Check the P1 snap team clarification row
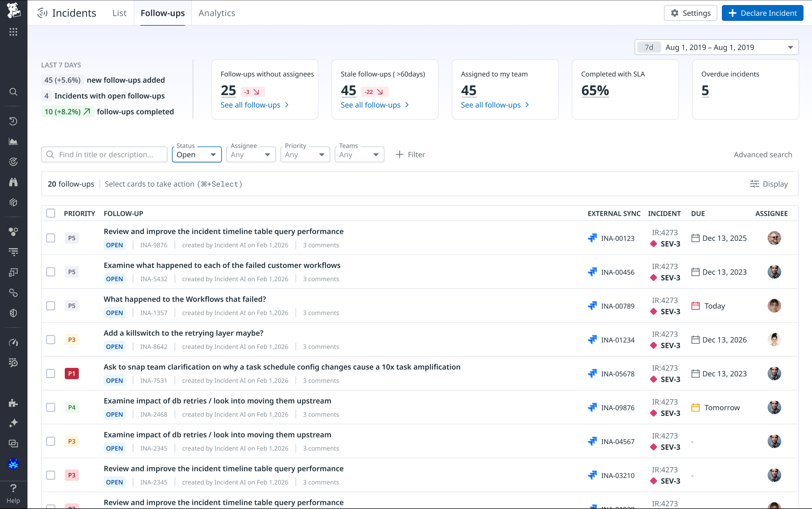Viewport: 812px width, 509px height. (x=50, y=373)
